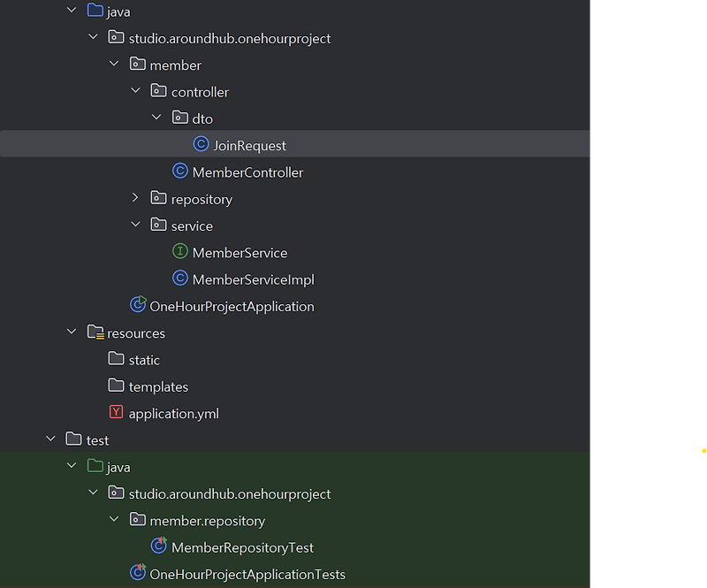Screen dimensions: 707x588
Task: Click the static folder icon
Action: point(117,358)
